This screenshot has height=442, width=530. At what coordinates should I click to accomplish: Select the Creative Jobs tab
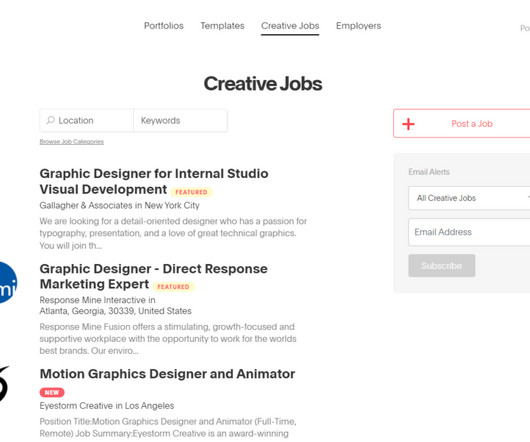pos(290,26)
